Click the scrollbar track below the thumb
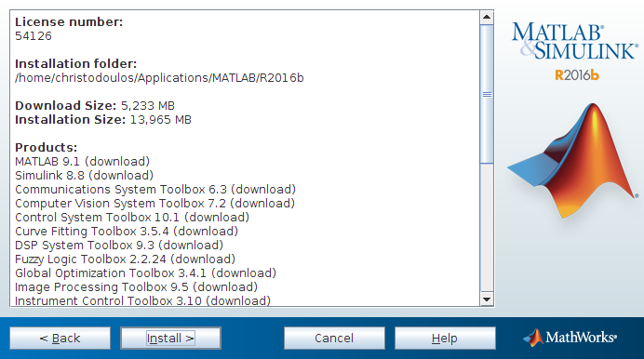The height and width of the screenshot is (359, 644). point(487,228)
